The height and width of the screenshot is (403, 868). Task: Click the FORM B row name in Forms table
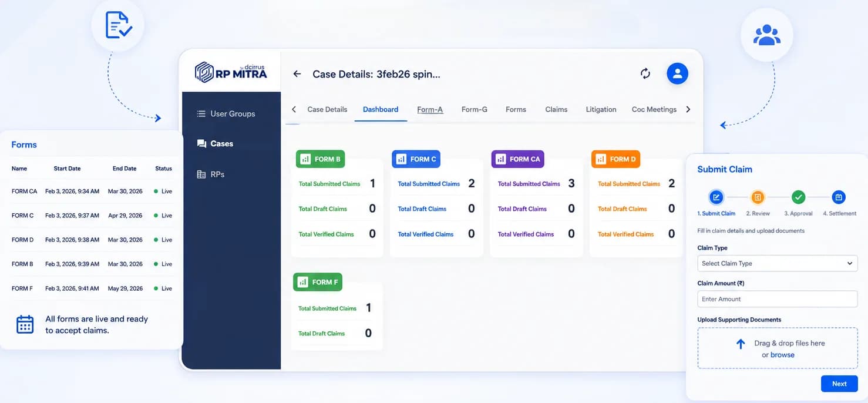click(22, 264)
